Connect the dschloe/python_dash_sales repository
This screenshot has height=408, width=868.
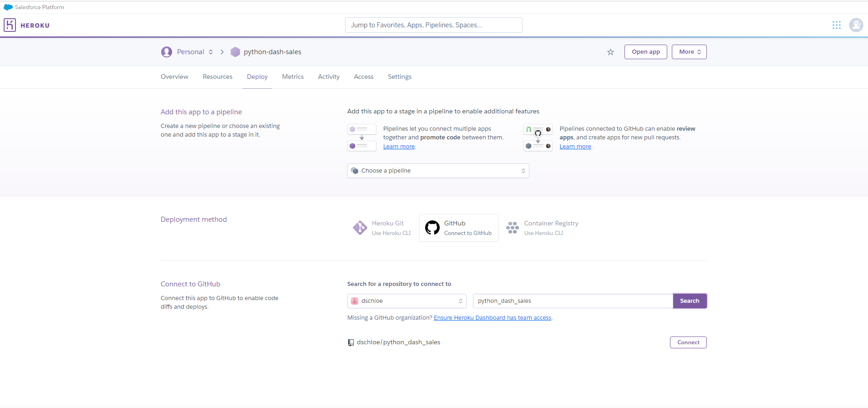tap(688, 342)
